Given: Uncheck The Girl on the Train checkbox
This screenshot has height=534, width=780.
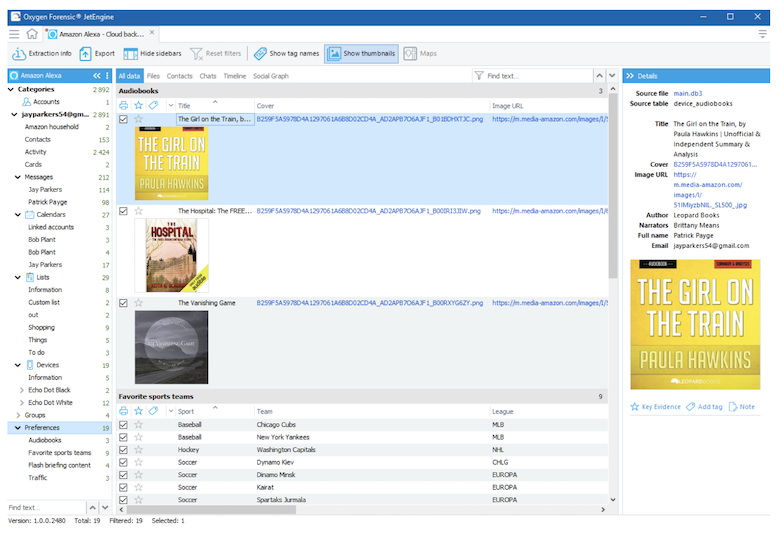Looking at the screenshot, I should [123, 119].
